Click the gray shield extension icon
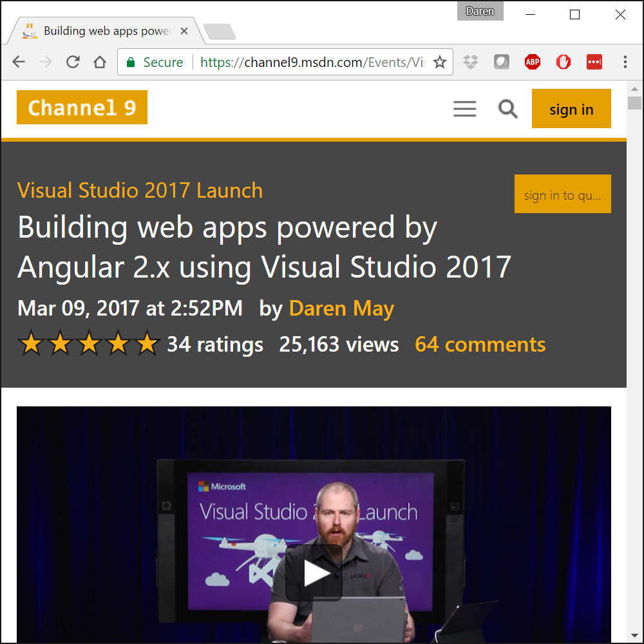Viewport: 644px width, 644px height. pyautogui.click(x=502, y=62)
